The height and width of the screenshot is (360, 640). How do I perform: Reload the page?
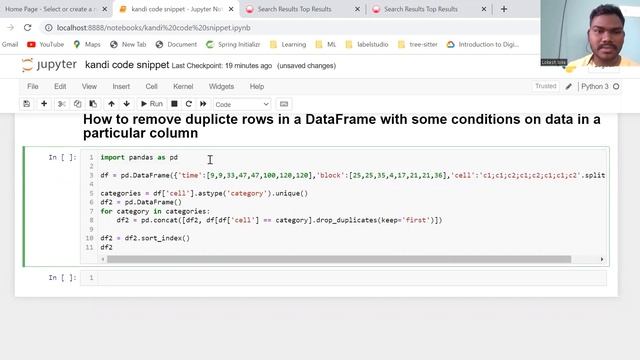coord(27,28)
